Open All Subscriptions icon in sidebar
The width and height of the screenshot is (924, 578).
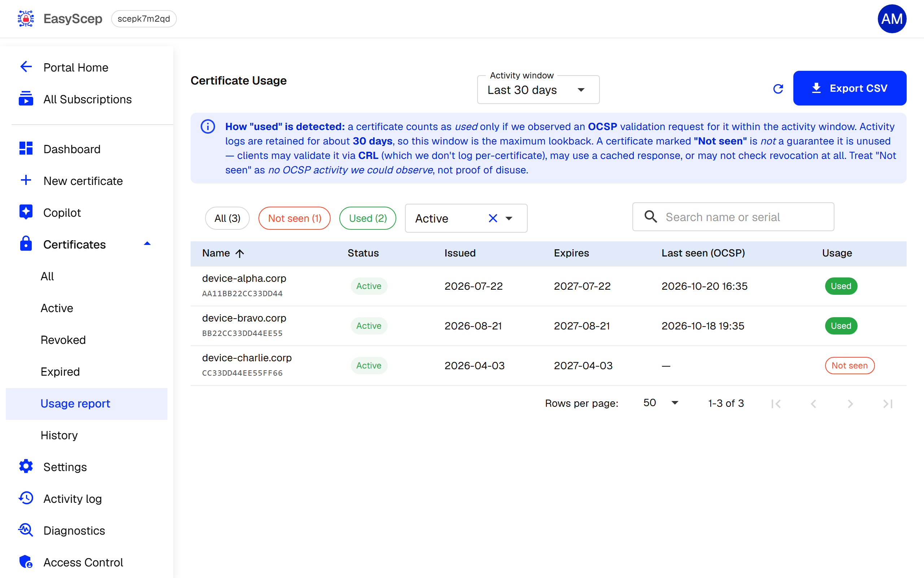[x=26, y=99]
